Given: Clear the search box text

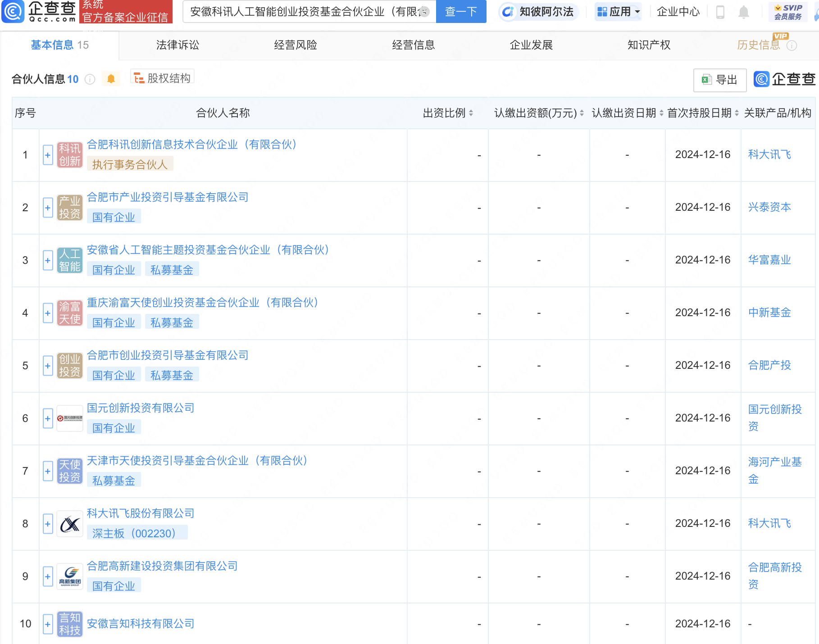Looking at the screenshot, I should pyautogui.click(x=424, y=12).
